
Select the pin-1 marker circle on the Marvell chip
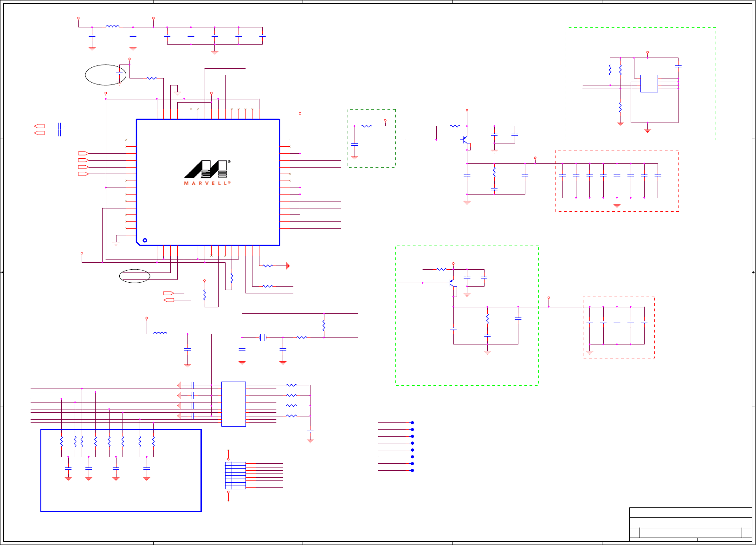[x=145, y=240]
